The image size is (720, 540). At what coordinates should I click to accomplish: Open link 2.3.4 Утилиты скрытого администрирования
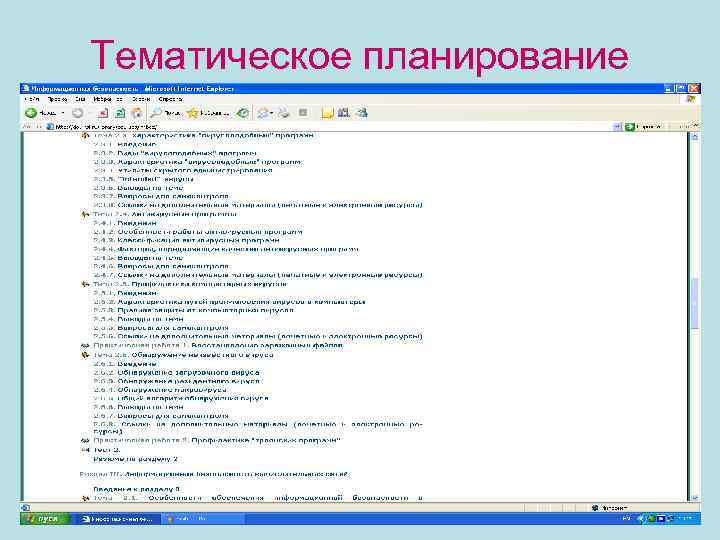point(183,170)
